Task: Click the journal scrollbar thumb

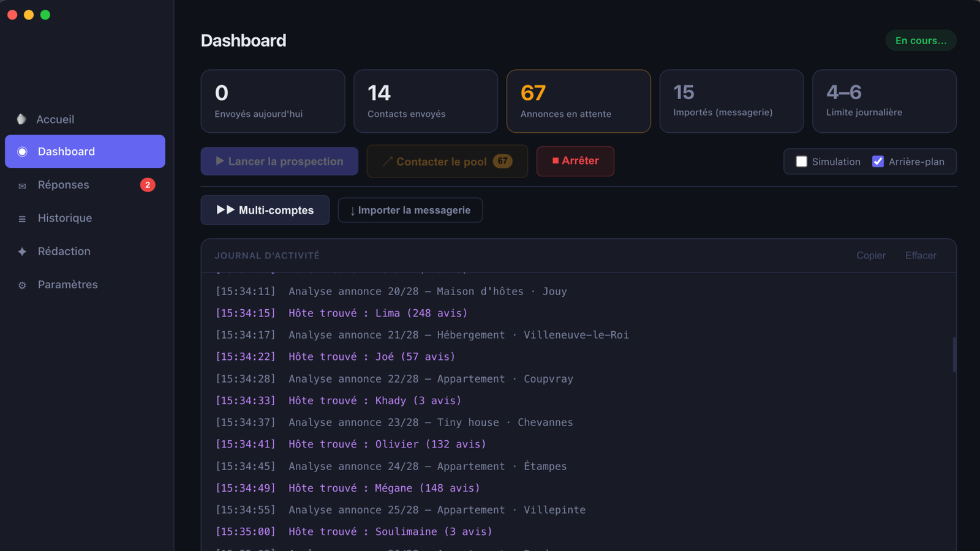Action: (954, 354)
